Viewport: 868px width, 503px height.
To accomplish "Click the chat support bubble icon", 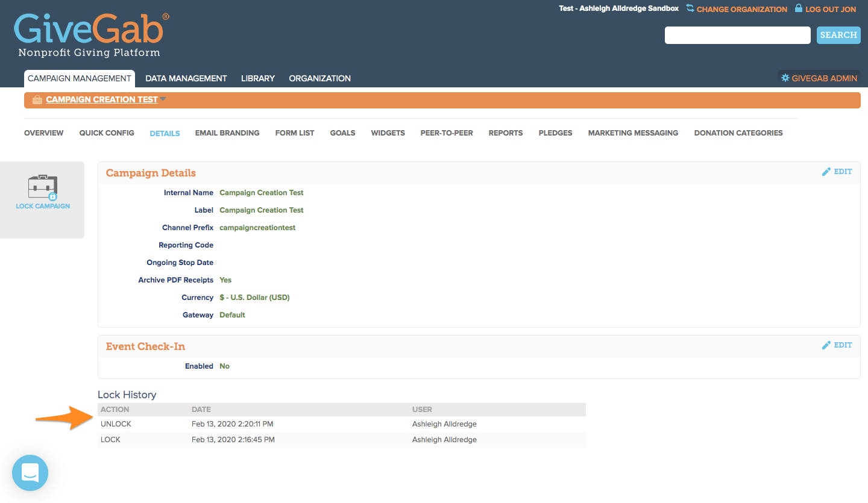I will tap(30, 473).
